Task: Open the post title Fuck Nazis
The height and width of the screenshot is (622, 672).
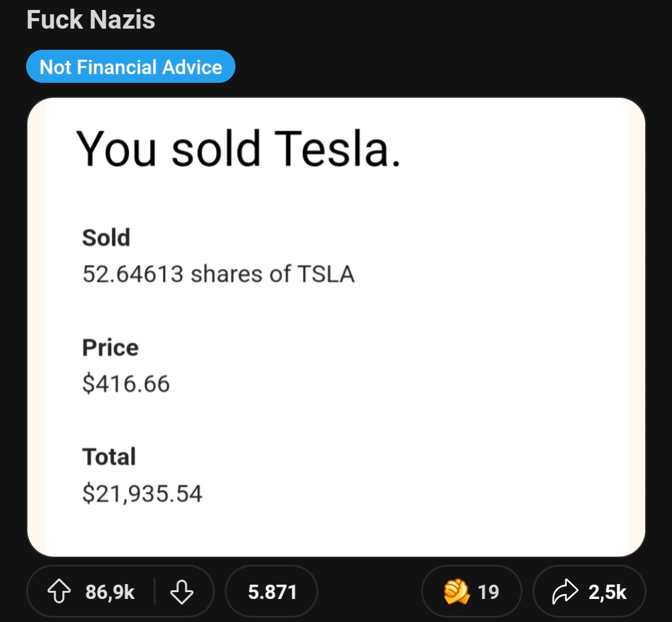Action: [91, 20]
